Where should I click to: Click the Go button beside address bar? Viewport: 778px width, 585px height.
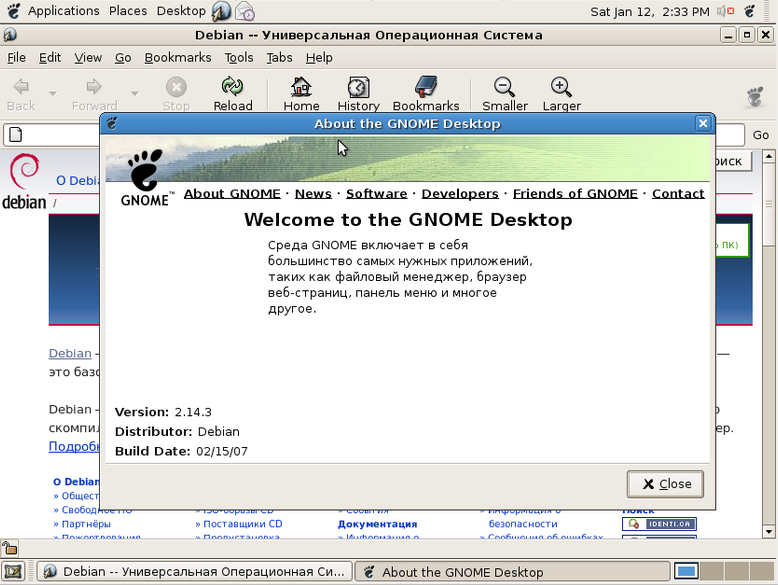click(x=761, y=134)
